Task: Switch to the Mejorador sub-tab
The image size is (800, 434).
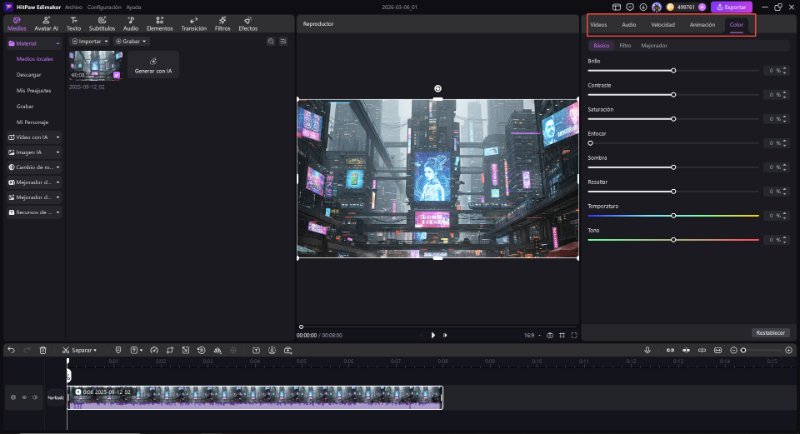Action: (x=654, y=45)
